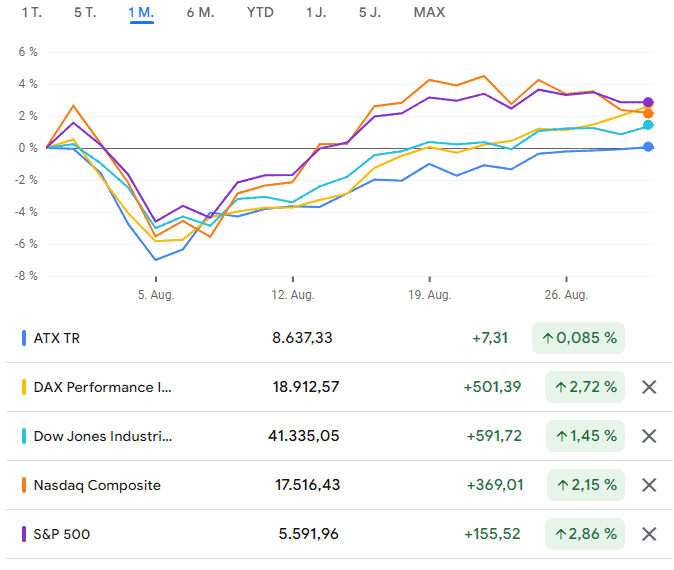The width and height of the screenshot is (674, 570).
Task: Click the blue ATX TR chart endpoint dot
Action: click(x=648, y=147)
